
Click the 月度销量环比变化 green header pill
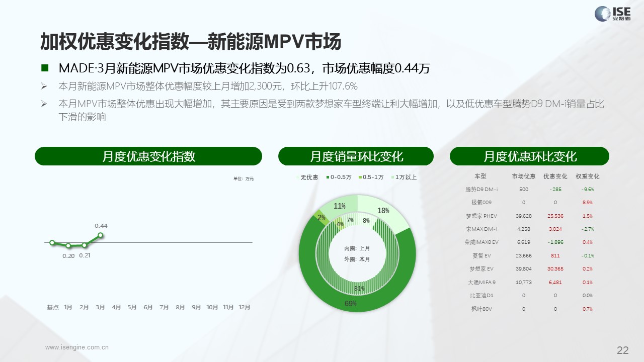coord(356,156)
